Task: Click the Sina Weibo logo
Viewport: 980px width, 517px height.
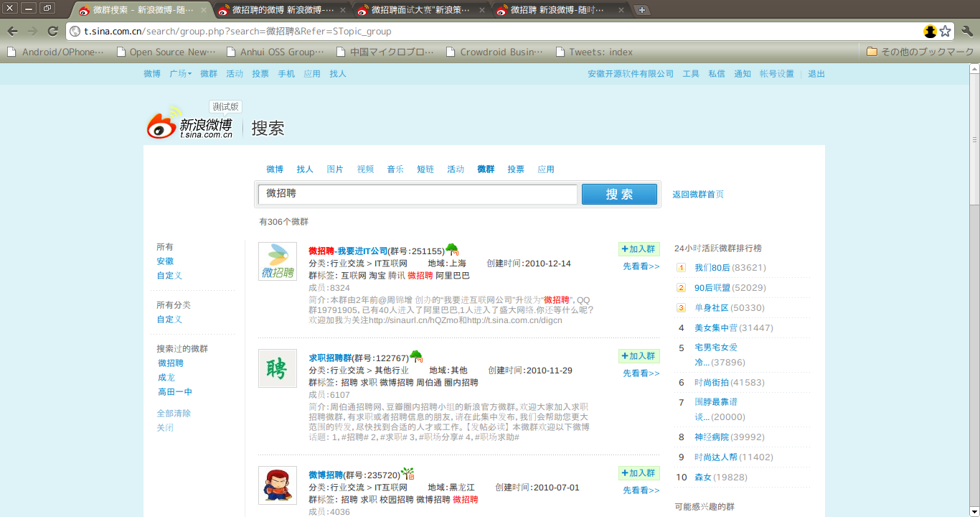Action: (x=189, y=123)
